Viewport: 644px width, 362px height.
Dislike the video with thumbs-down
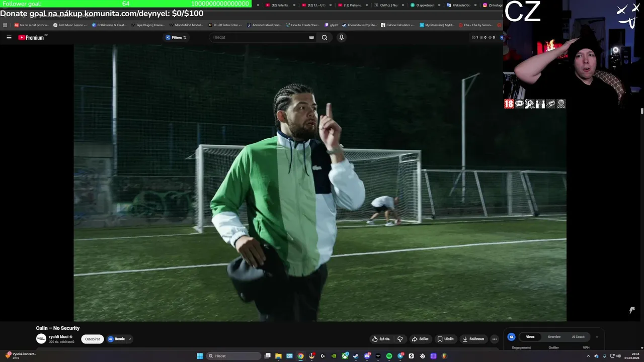[400, 339]
